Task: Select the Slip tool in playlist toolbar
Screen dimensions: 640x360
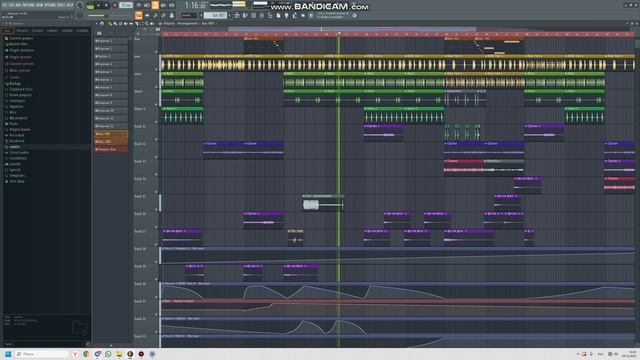Action: [x=131, y=24]
